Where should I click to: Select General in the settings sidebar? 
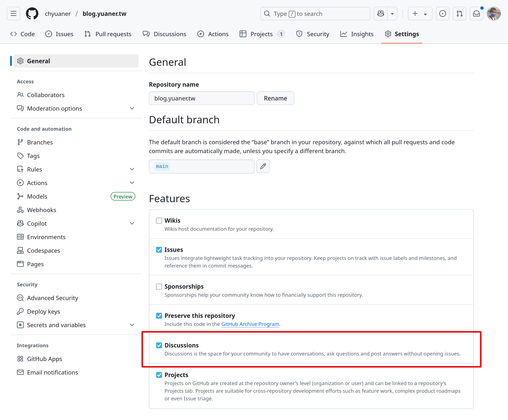[76, 61]
